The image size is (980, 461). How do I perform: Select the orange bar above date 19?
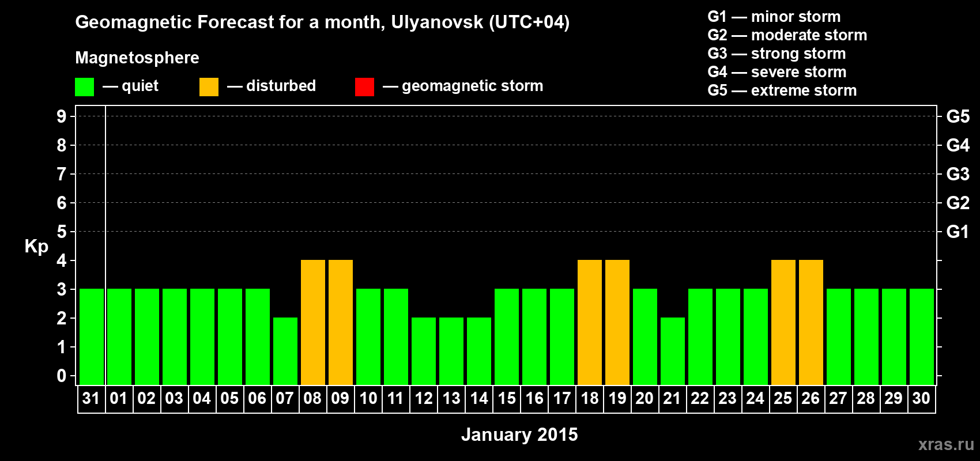coord(617,322)
